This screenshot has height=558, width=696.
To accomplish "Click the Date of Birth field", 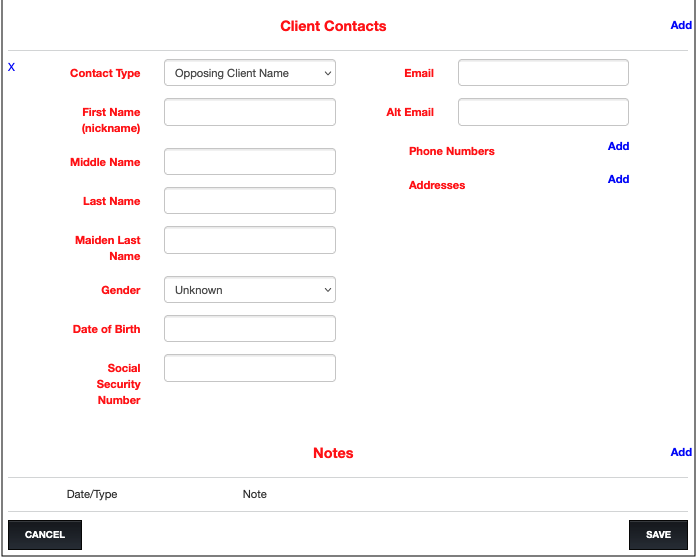I will click(249, 329).
